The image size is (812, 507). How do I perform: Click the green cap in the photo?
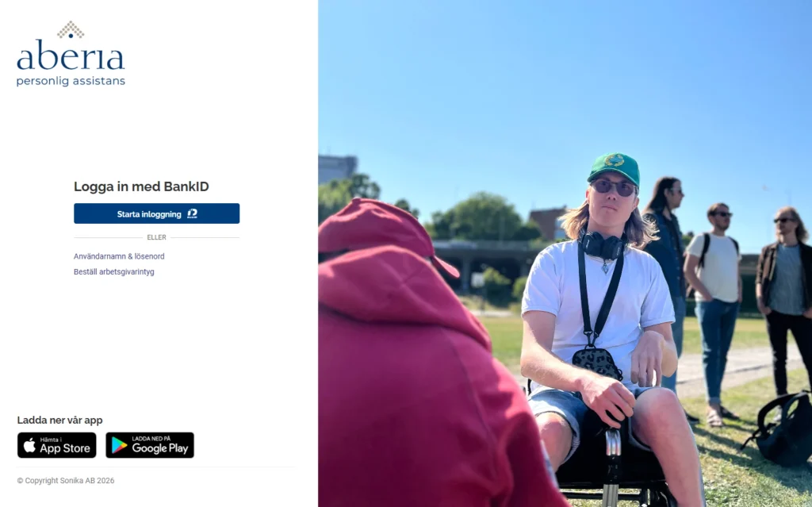coord(615,168)
